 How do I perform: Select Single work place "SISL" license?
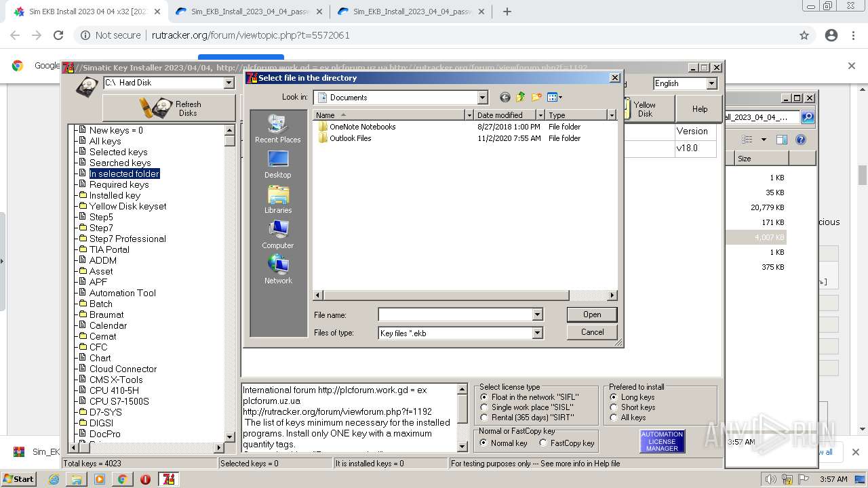tap(484, 407)
